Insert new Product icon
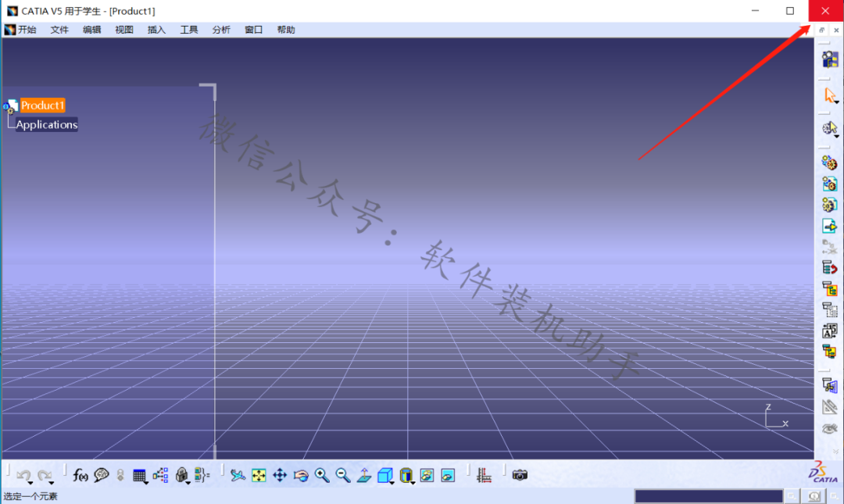Image resolution: width=844 pixels, height=504 pixels. tap(829, 184)
